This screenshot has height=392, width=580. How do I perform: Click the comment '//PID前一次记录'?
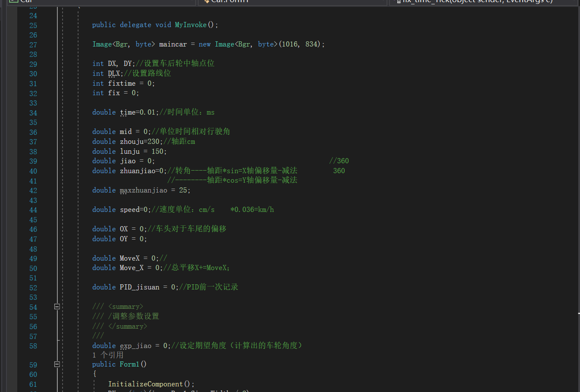[x=209, y=287]
